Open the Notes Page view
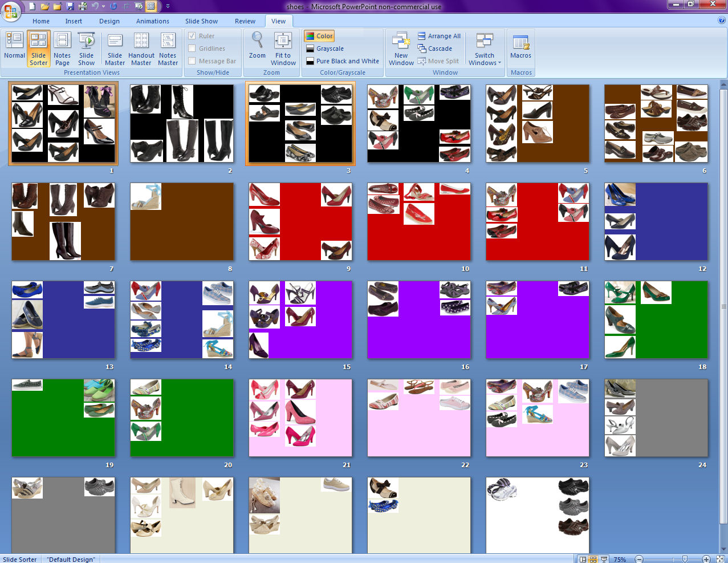Image resolution: width=728 pixels, height=563 pixels. tap(62, 48)
